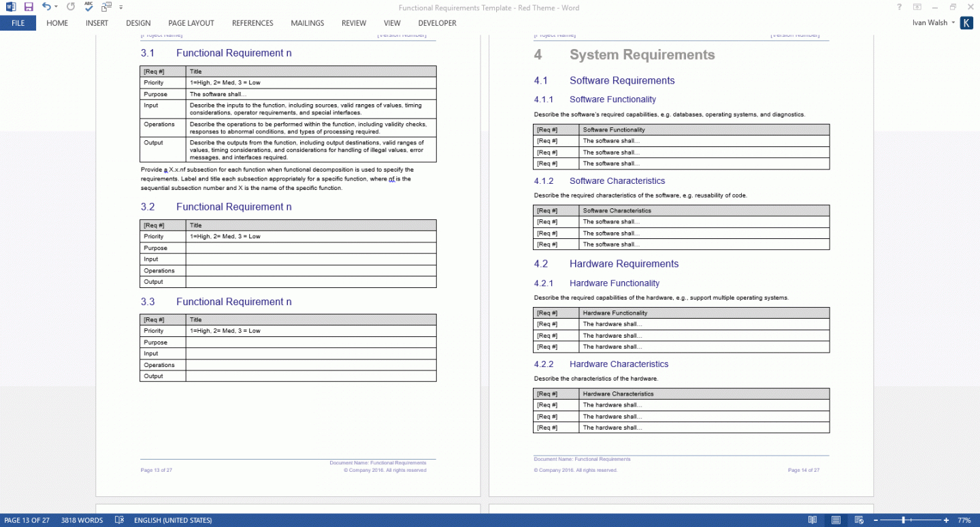Viewport: 980px width, 527px height.
Task: Switch to the PAGE LAYOUT tab
Action: tap(191, 23)
